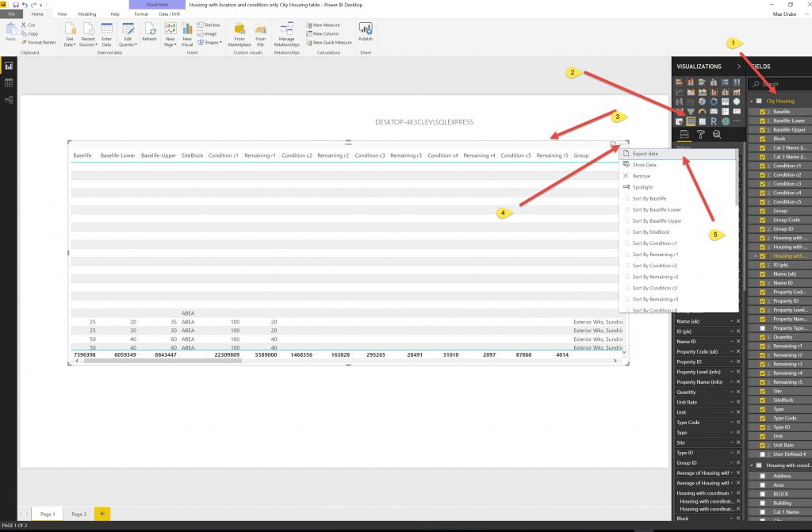812x532 pixels.
Task: Insert a New Visual from the ribbon
Action: click(187, 32)
